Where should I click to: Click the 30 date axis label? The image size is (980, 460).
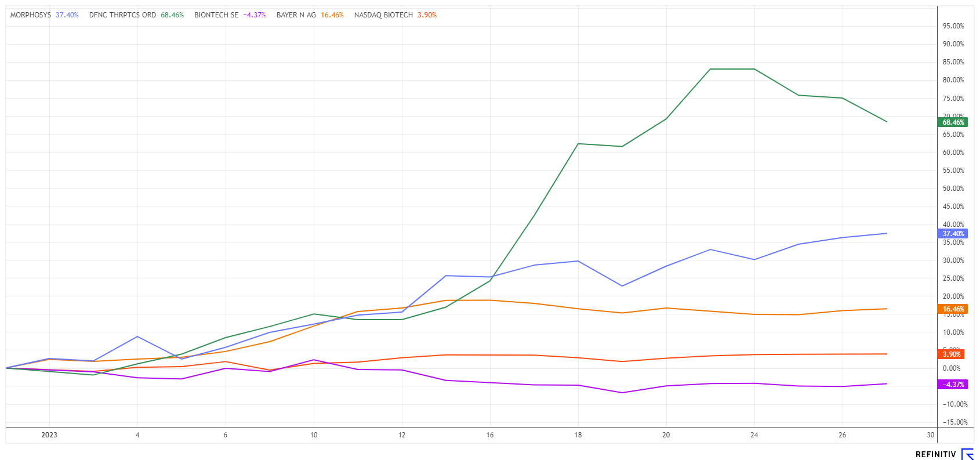pos(931,435)
